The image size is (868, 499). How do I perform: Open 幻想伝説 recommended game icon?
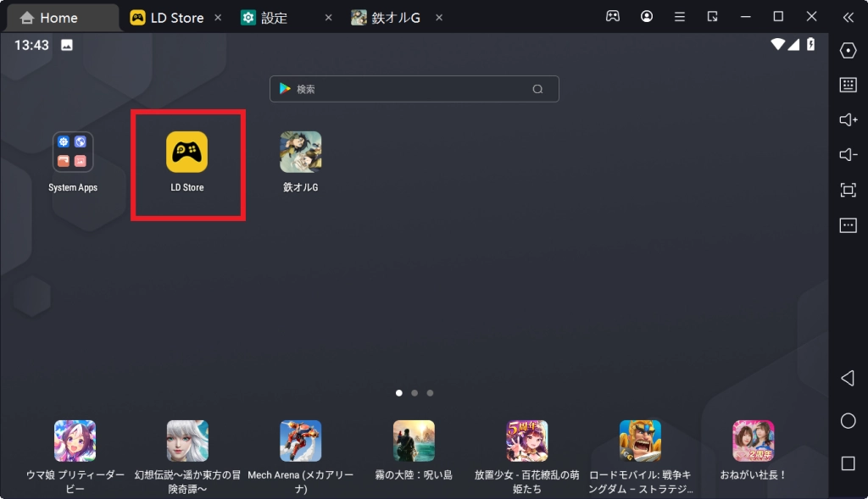click(x=187, y=441)
